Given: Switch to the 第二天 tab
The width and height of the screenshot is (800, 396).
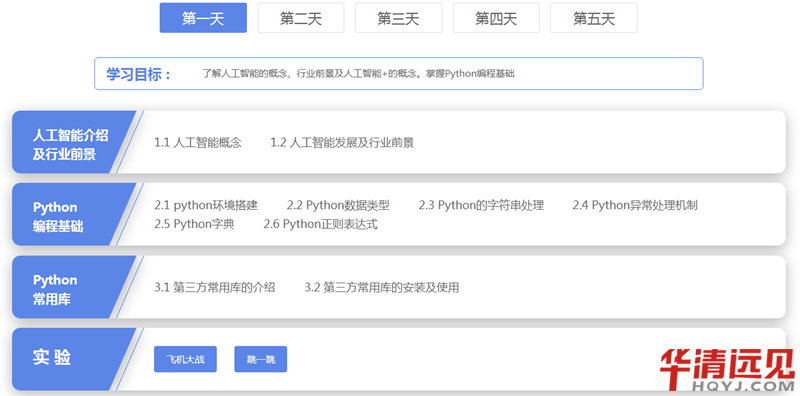Looking at the screenshot, I should click(x=301, y=18).
